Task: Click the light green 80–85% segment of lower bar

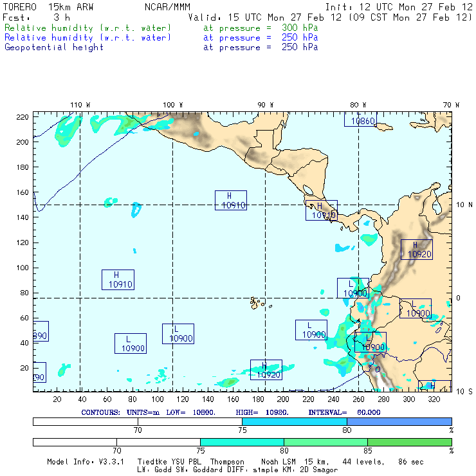Action: coord(325,442)
